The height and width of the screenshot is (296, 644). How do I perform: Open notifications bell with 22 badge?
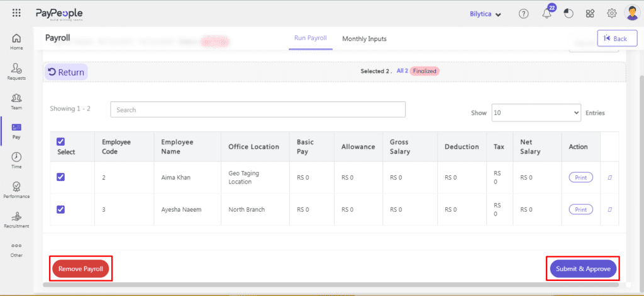point(547,13)
